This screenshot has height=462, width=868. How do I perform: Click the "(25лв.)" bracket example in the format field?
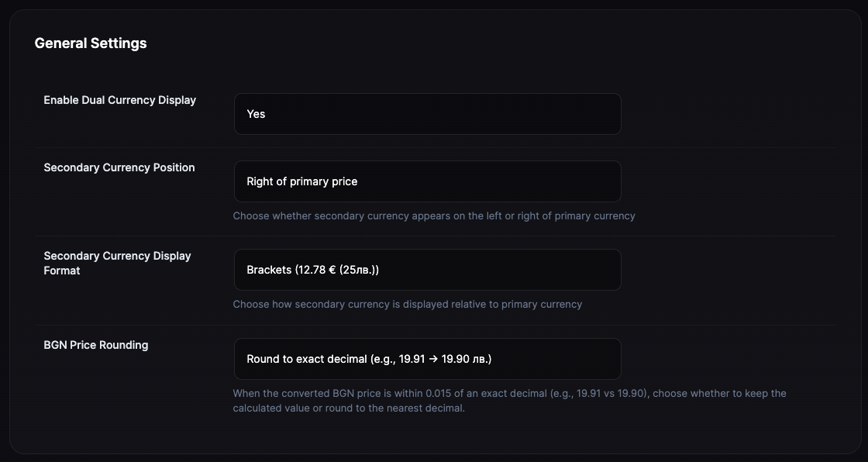tap(359, 270)
